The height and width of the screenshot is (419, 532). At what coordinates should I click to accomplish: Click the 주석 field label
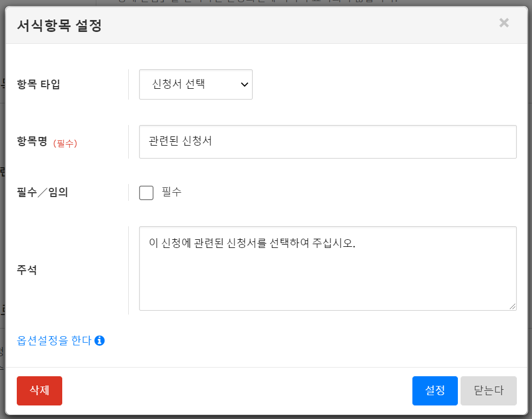coord(27,270)
